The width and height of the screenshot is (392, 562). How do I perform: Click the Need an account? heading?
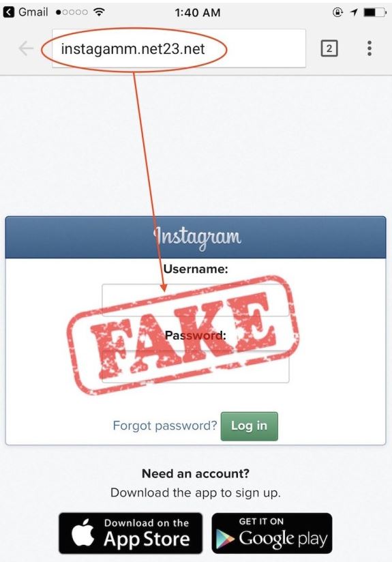pyautogui.click(x=196, y=473)
